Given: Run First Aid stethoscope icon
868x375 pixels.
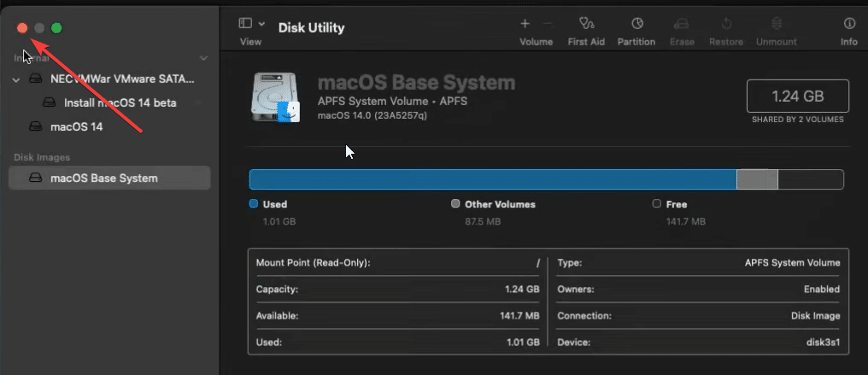Looking at the screenshot, I should pyautogui.click(x=586, y=24).
